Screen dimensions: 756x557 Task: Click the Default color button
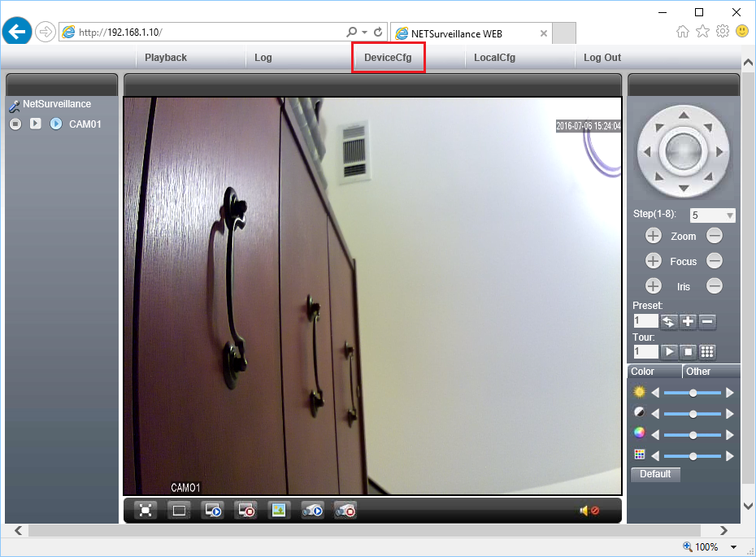pos(655,474)
